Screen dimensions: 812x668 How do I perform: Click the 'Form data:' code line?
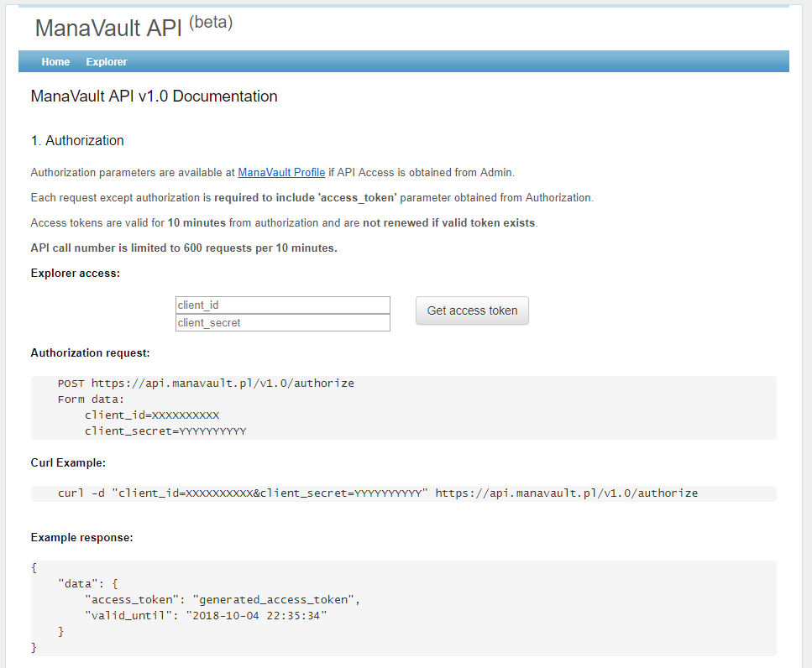click(91, 399)
